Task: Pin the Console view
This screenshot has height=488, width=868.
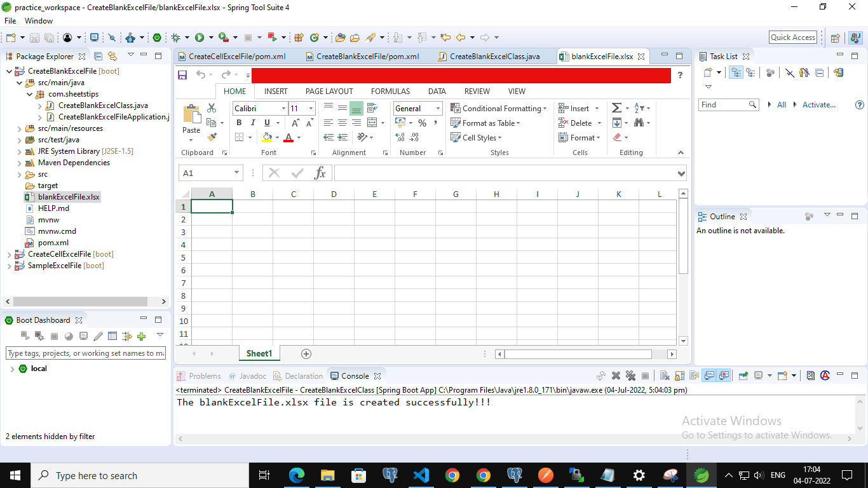Action: tap(743, 375)
